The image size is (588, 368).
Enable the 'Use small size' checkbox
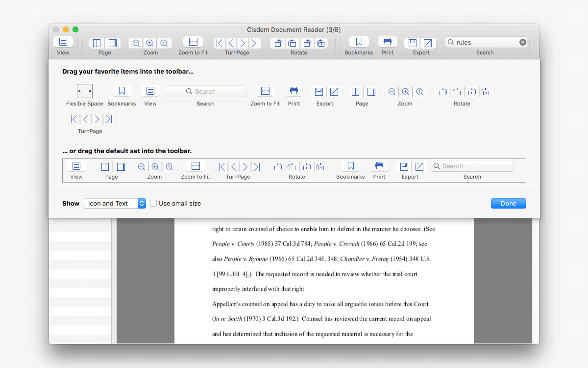(x=153, y=203)
